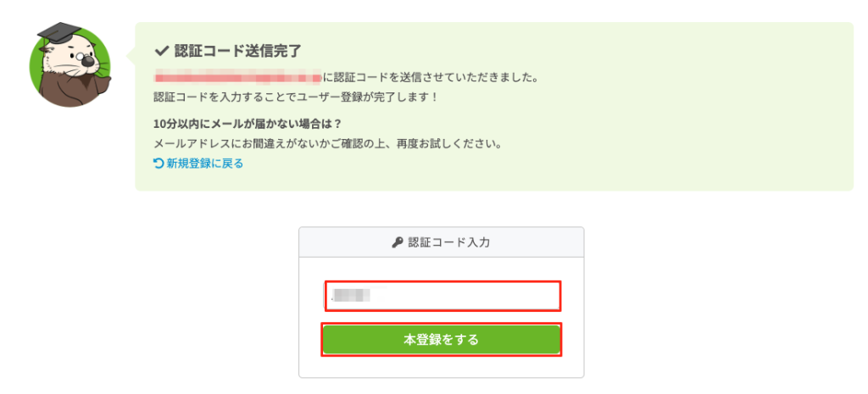Click the 認証コード入力 header label text
This screenshot has width=868, height=394.
(449, 242)
